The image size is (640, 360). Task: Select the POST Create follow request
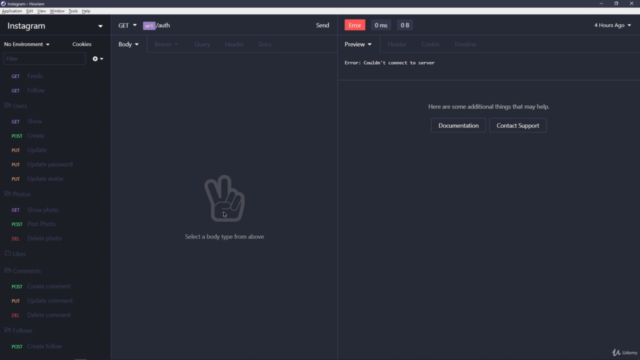[x=55, y=347]
